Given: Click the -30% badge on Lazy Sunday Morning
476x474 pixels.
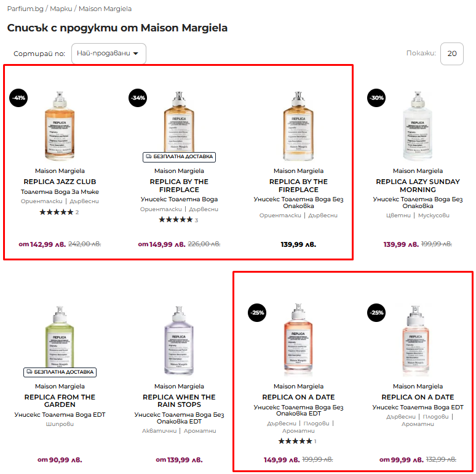Looking at the screenshot, I should (x=376, y=98).
